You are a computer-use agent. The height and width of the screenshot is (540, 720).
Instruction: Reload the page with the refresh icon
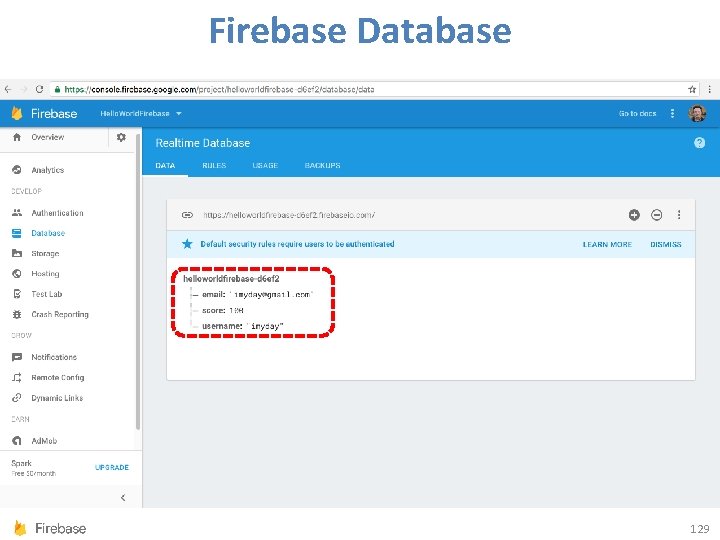[39, 89]
